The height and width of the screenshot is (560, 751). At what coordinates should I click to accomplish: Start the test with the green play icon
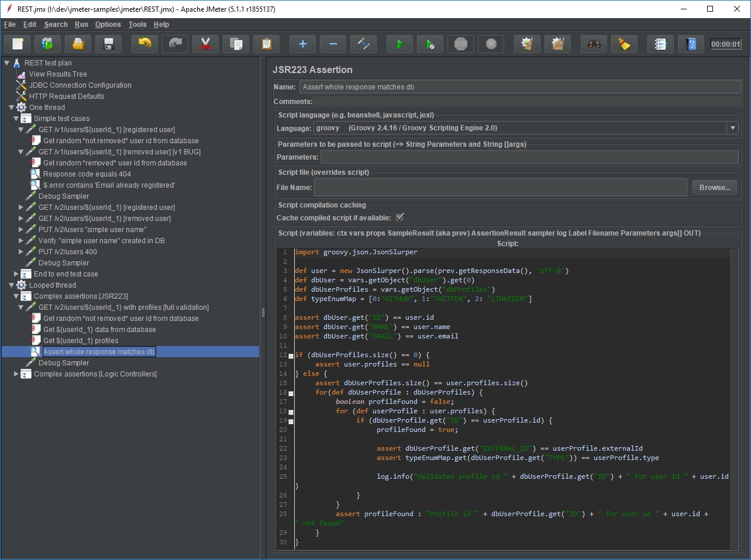[x=400, y=44]
